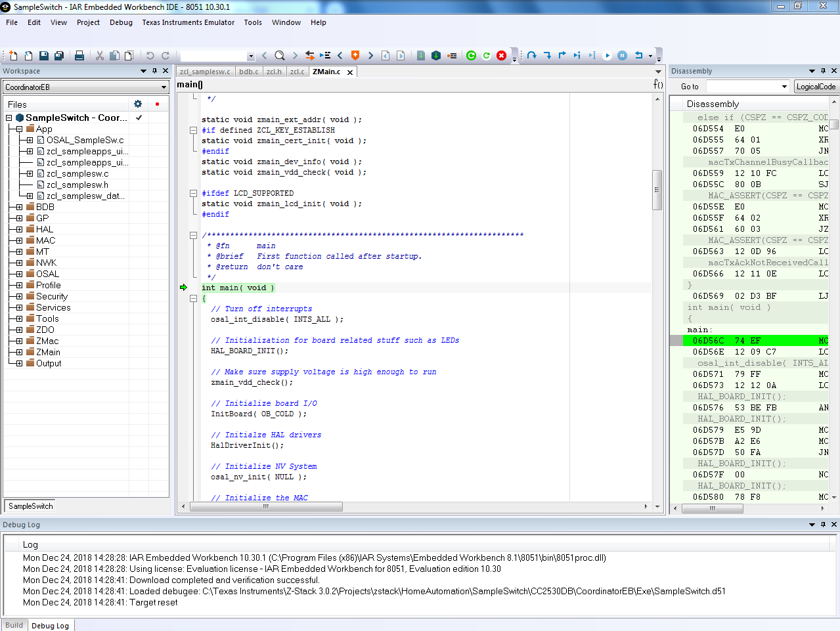Click the Step Into debug icon
Viewport: 840px width, 631px height.
coord(547,56)
